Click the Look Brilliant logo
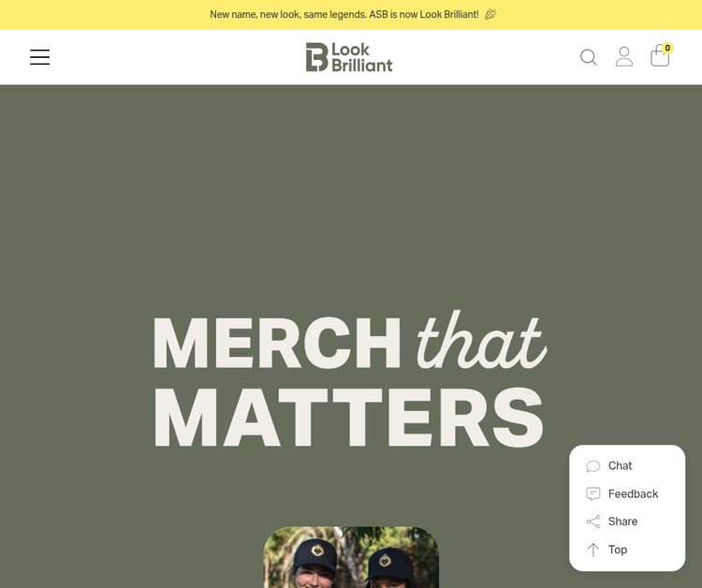 coord(349,57)
